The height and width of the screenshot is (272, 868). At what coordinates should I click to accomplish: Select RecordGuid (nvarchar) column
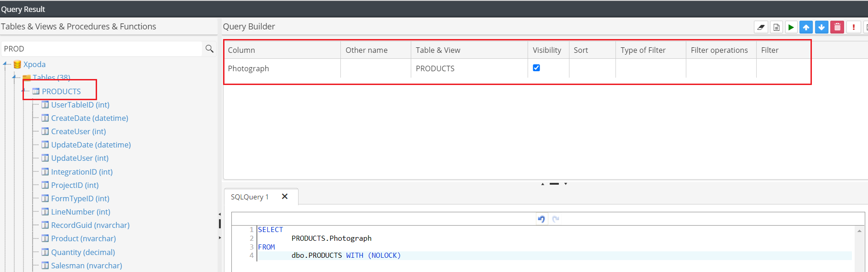coord(90,225)
